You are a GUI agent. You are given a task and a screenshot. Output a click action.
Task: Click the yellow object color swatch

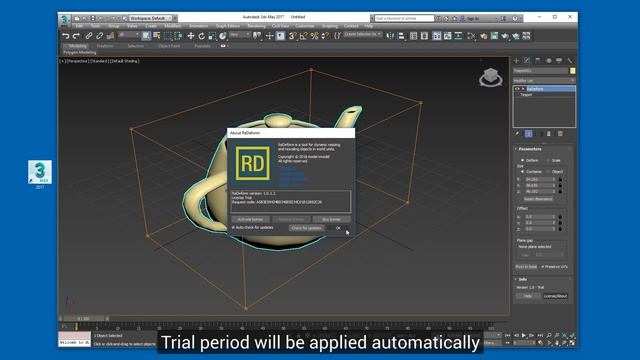click(573, 71)
